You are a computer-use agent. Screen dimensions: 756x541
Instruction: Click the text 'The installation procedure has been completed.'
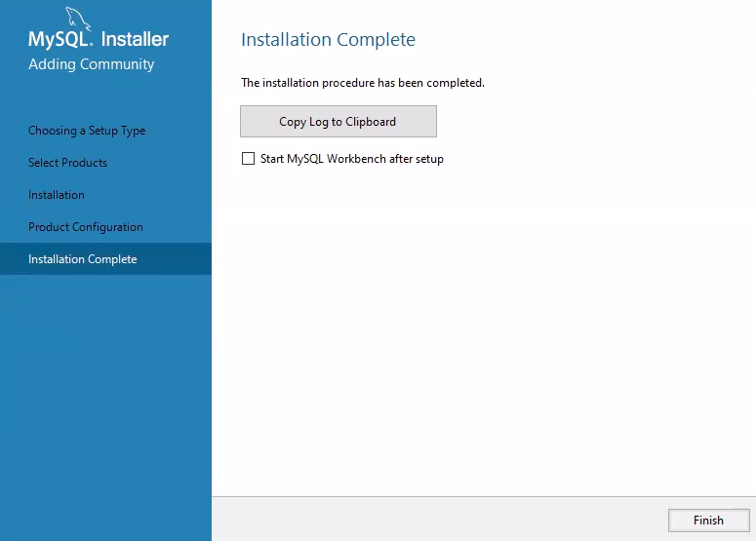(x=363, y=83)
